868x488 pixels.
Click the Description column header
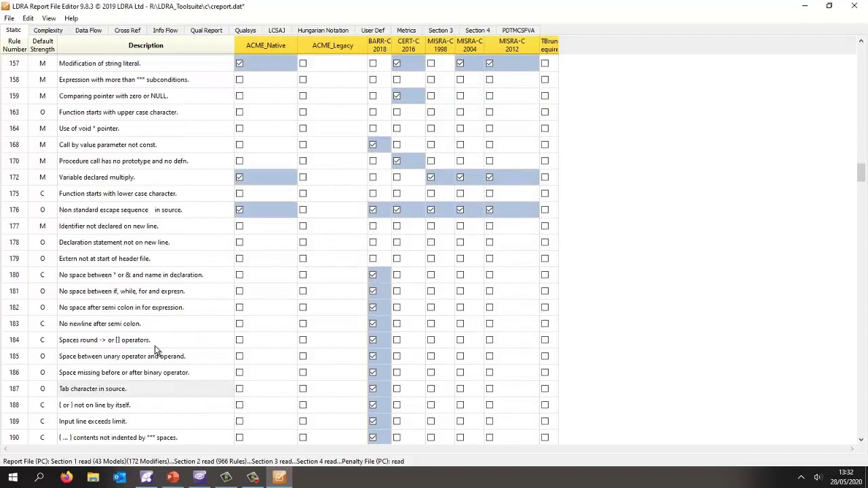pos(146,45)
